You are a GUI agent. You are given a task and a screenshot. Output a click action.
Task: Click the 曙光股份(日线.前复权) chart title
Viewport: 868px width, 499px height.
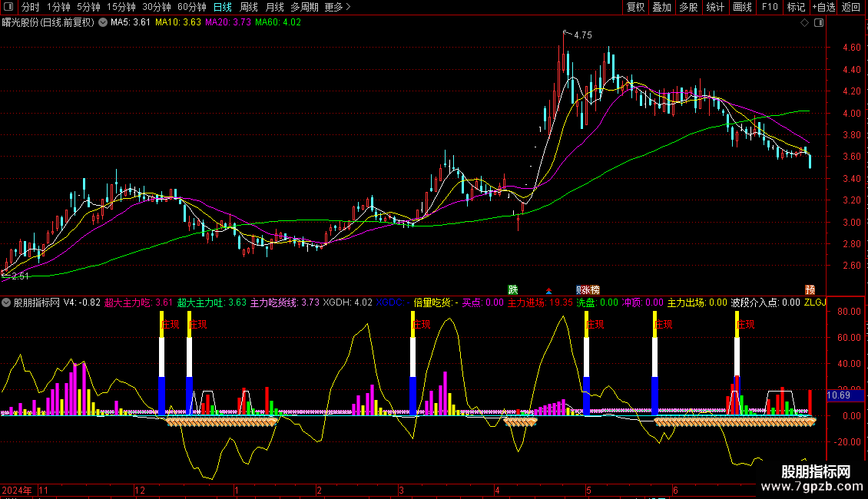point(48,23)
